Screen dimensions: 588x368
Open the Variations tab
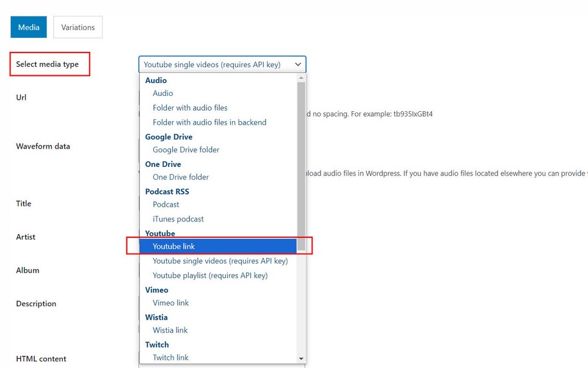point(78,27)
